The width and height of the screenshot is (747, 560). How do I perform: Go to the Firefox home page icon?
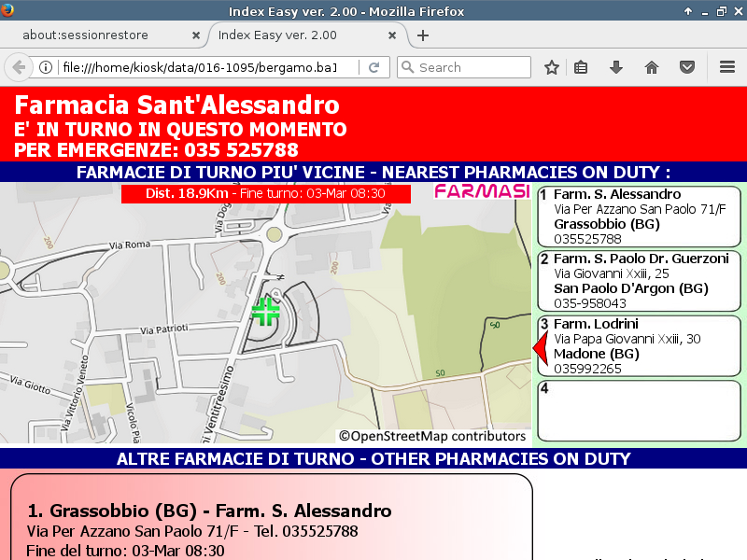click(x=652, y=67)
